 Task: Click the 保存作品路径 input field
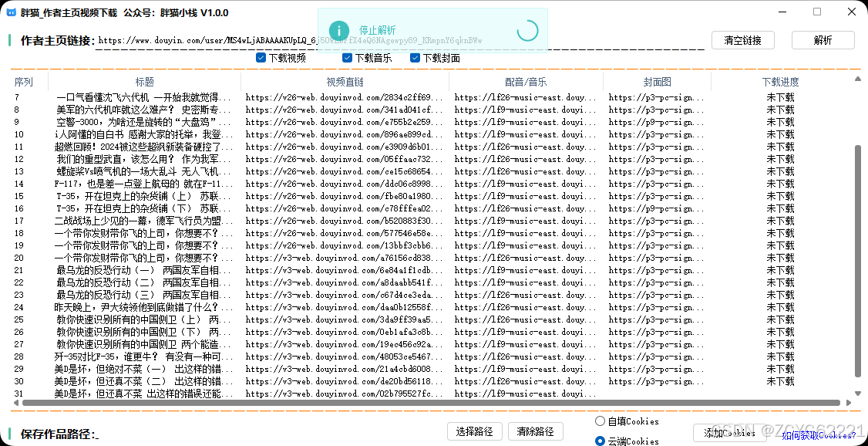(268, 434)
